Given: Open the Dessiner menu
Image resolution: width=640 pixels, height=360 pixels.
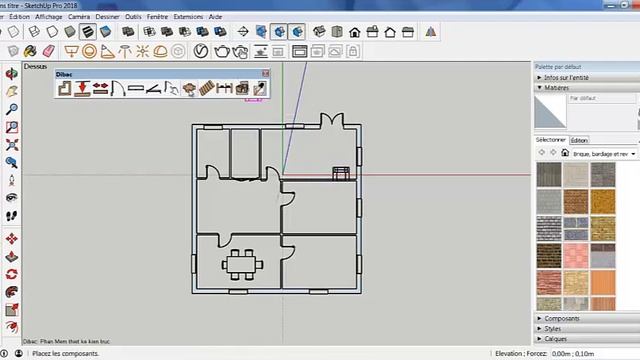Looking at the screenshot, I should (x=107, y=17).
